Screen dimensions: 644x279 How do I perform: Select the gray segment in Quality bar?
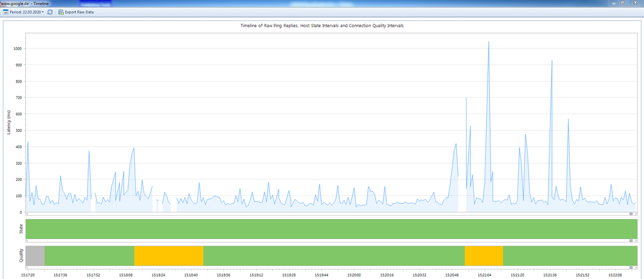click(x=35, y=256)
